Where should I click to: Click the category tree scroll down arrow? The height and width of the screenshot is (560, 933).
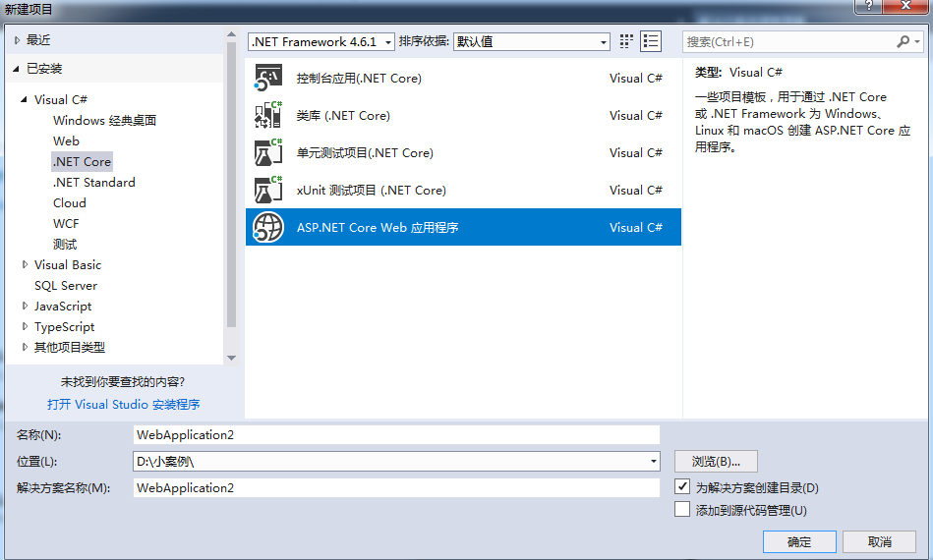(x=231, y=358)
